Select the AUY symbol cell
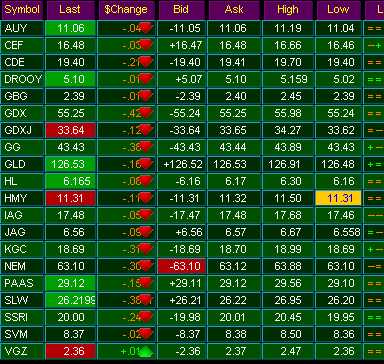 22,28
